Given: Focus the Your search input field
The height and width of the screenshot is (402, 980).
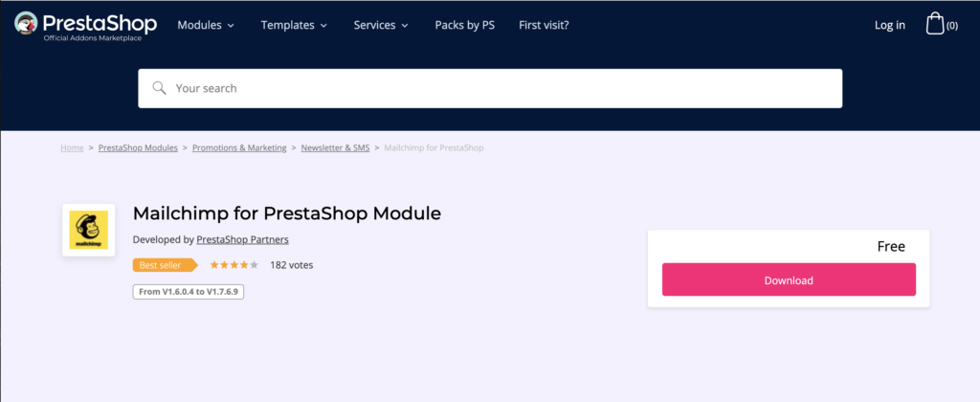Looking at the screenshot, I should [490, 88].
